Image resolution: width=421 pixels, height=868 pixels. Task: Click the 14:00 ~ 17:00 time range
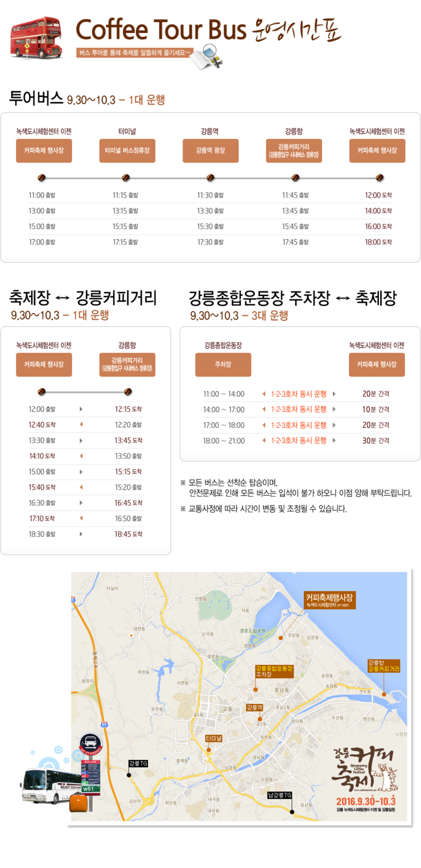click(x=224, y=409)
